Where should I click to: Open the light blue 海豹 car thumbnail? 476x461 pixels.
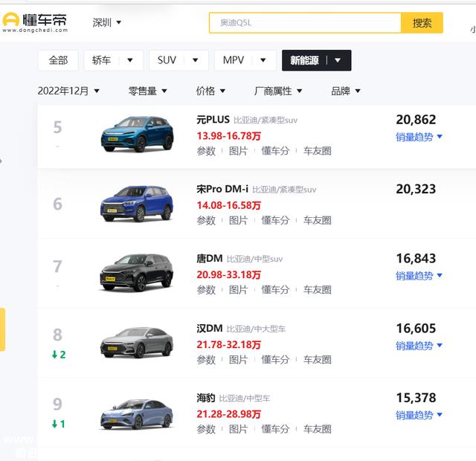click(x=137, y=414)
